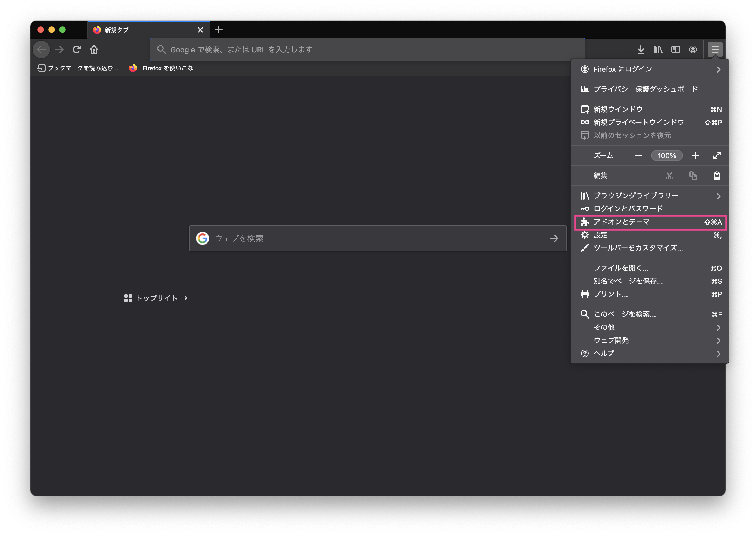Expand その他 submenu chevron
The height and width of the screenshot is (536, 756).
pos(719,328)
